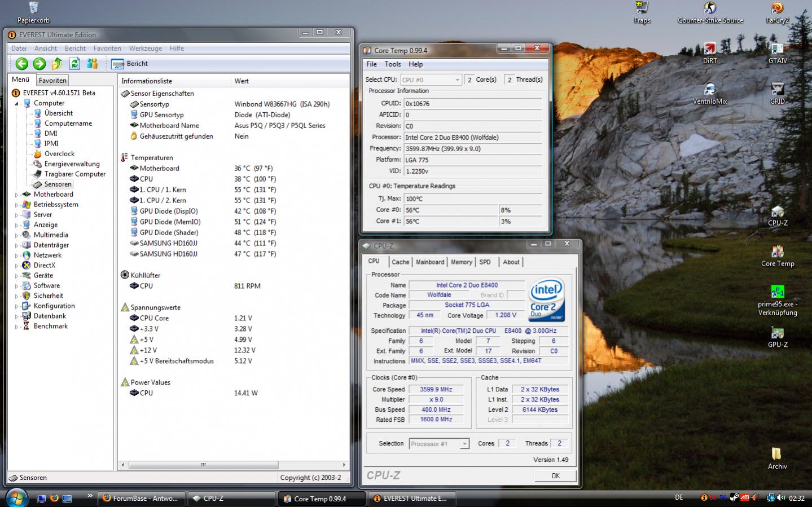Open the CPU-Z desktop shortcut

[x=778, y=215]
